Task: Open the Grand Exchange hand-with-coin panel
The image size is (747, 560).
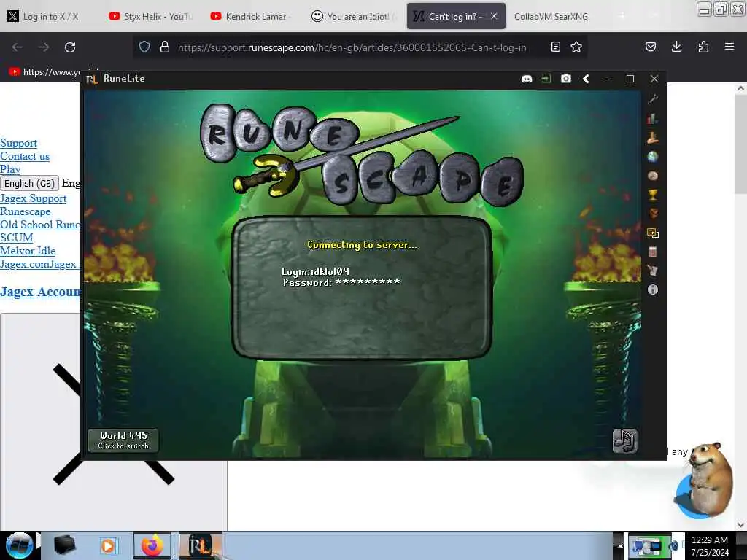Action: point(653,138)
